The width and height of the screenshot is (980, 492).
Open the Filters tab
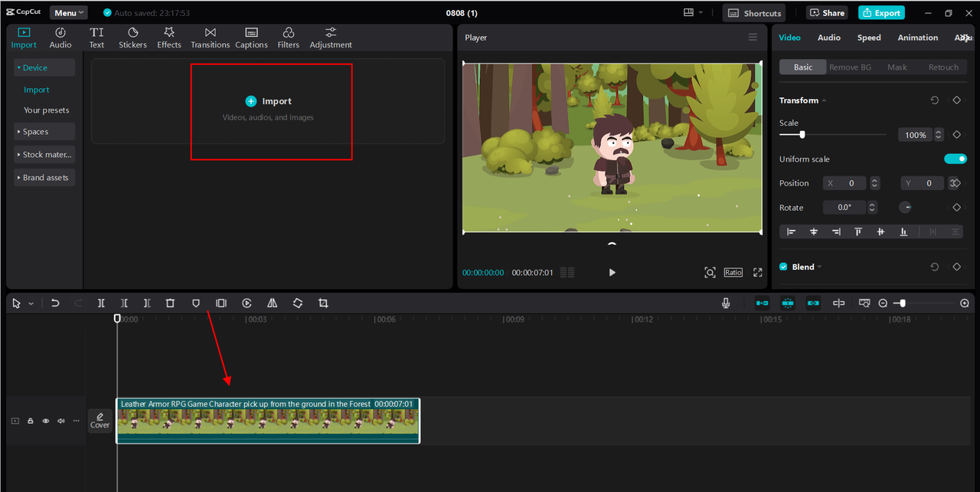point(289,38)
